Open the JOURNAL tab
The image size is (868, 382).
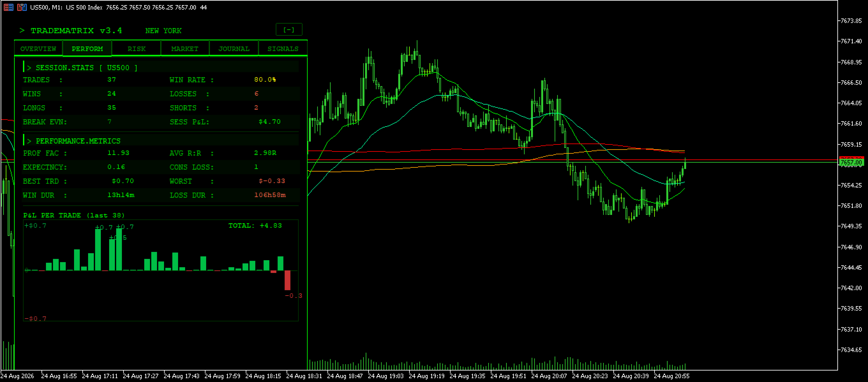click(234, 48)
